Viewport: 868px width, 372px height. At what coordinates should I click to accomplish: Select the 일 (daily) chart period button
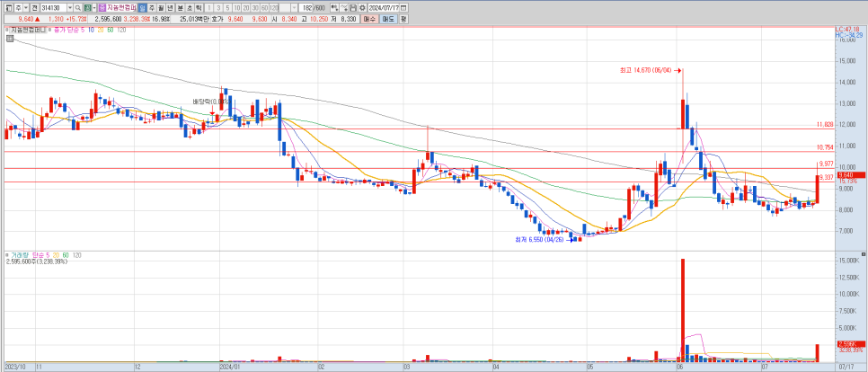click(142, 8)
